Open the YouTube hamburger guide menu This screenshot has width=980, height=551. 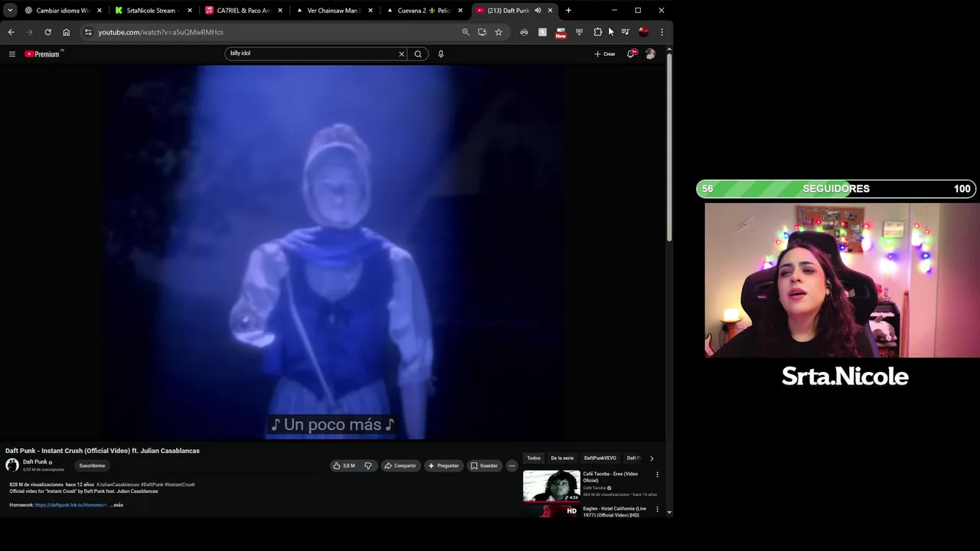(11, 54)
